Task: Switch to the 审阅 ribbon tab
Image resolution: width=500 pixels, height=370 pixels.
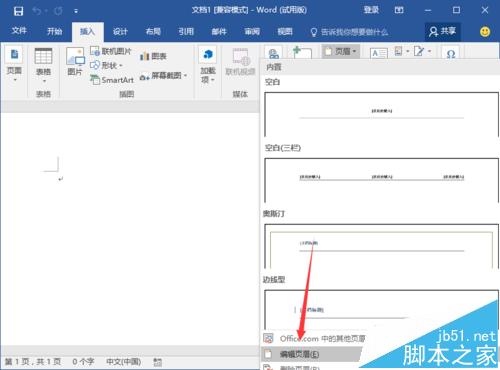Action: [x=252, y=32]
